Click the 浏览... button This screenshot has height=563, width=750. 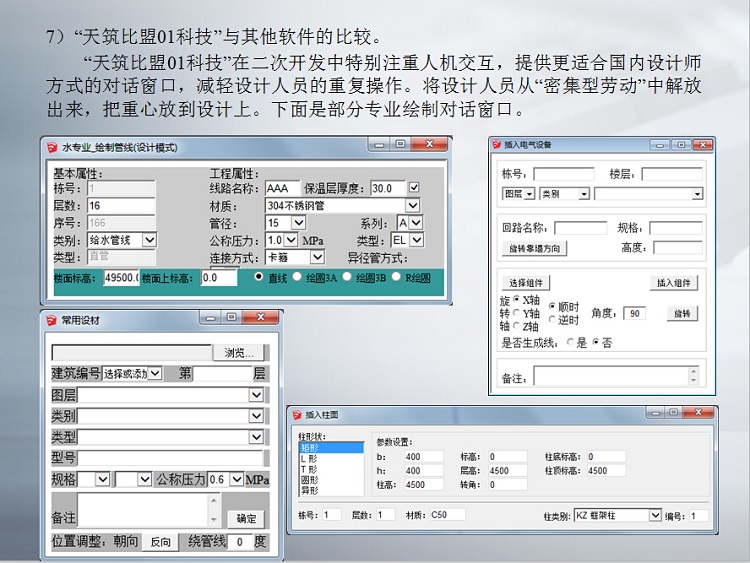tap(239, 353)
